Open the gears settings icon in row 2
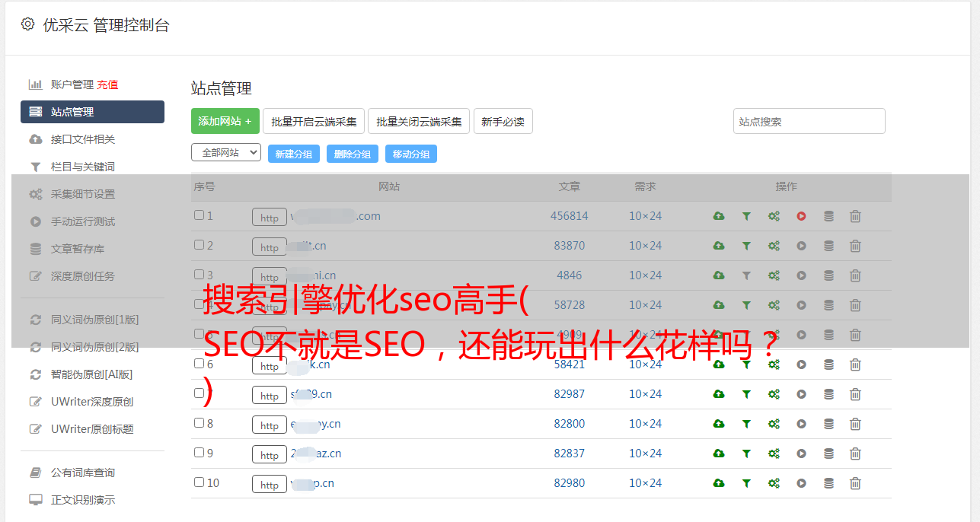Image resolution: width=980 pixels, height=522 pixels. (x=774, y=246)
